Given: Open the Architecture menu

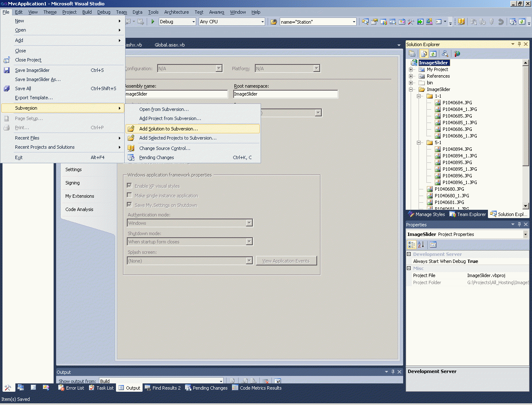Looking at the screenshot, I should point(176,12).
